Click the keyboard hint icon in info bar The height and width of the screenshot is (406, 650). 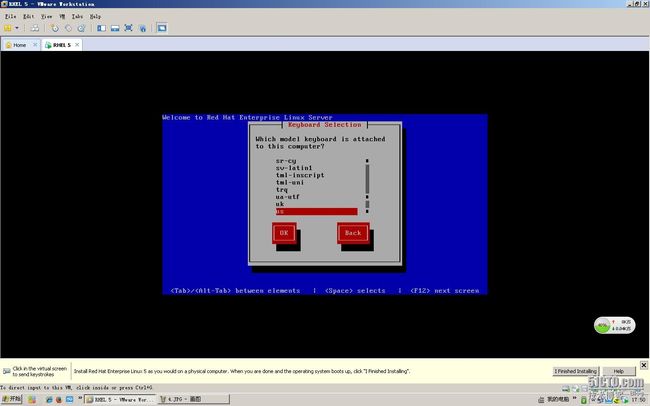pyautogui.click(x=7, y=371)
